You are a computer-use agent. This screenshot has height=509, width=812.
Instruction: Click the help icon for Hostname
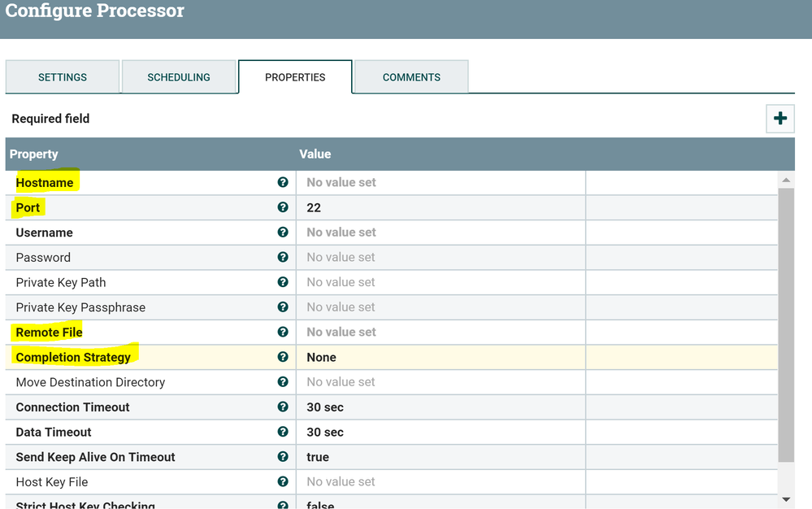pyautogui.click(x=283, y=182)
